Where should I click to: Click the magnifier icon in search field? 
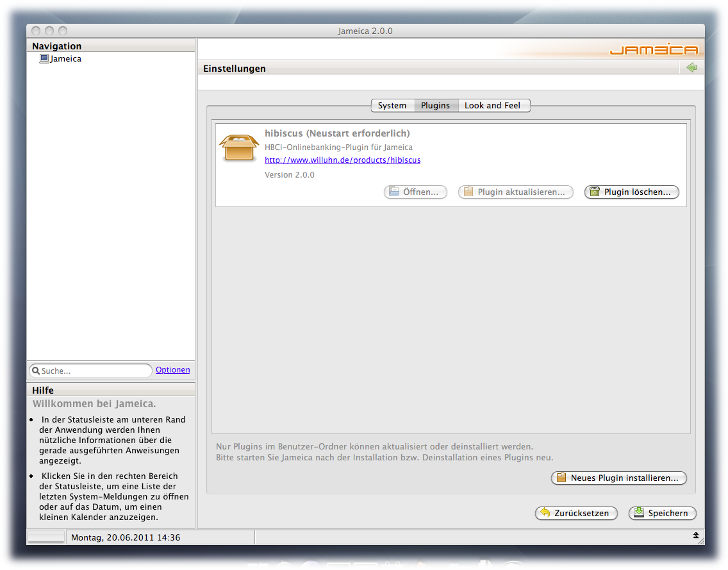(36, 371)
